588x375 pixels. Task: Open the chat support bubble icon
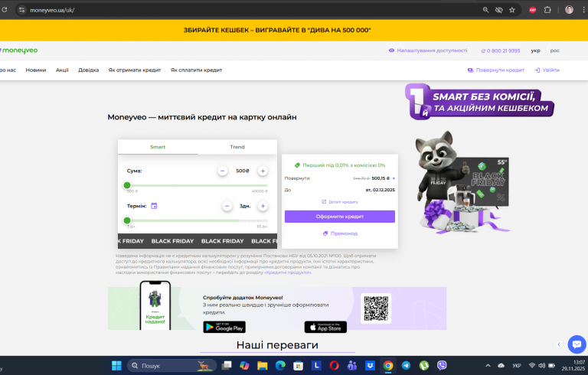pyautogui.click(x=577, y=344)
